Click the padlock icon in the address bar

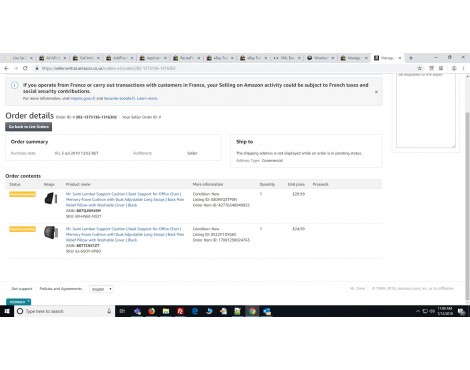pos(37,68)
